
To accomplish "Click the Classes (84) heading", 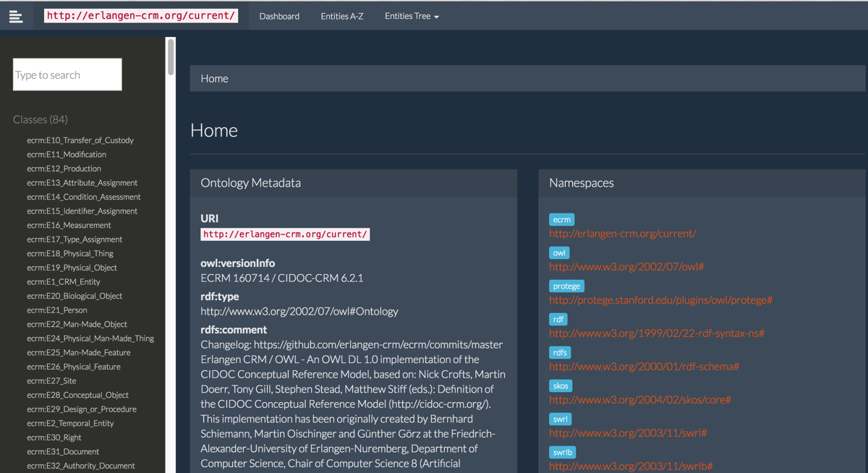I will click(x=41, y=119).
